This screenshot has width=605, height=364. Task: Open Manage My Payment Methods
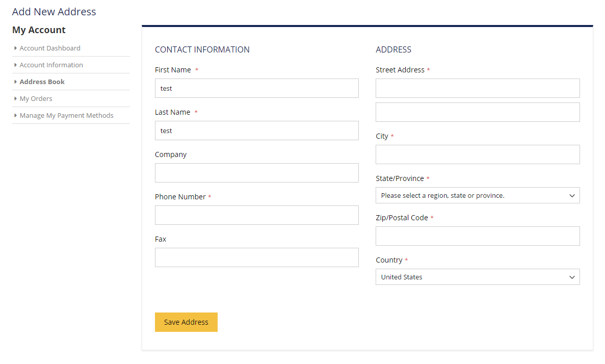pyautogui.click(x=66, y=116)
